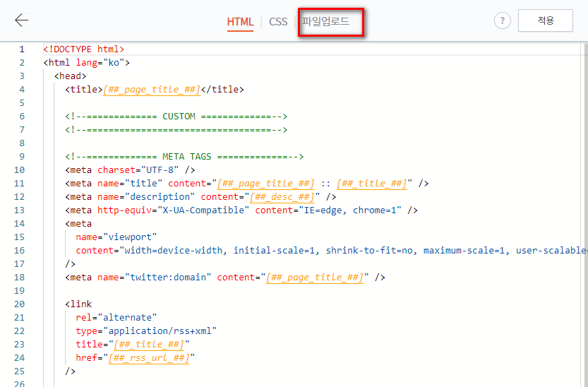
Task: Click the <link tag on line 20
Action: [79, 304]
